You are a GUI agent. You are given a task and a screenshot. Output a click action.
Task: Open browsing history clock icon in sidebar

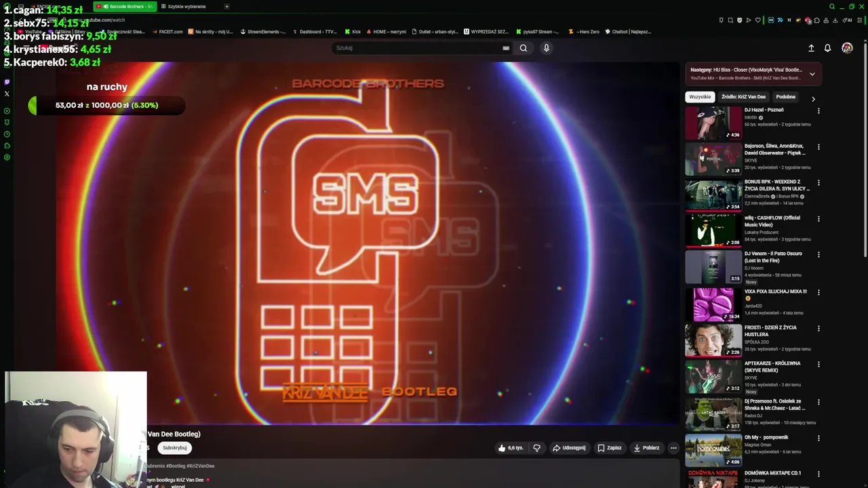coord(7,134)
